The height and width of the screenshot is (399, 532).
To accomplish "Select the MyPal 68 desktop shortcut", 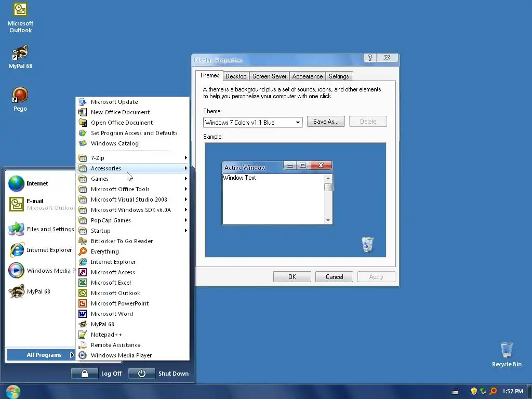I will (20, 57).
